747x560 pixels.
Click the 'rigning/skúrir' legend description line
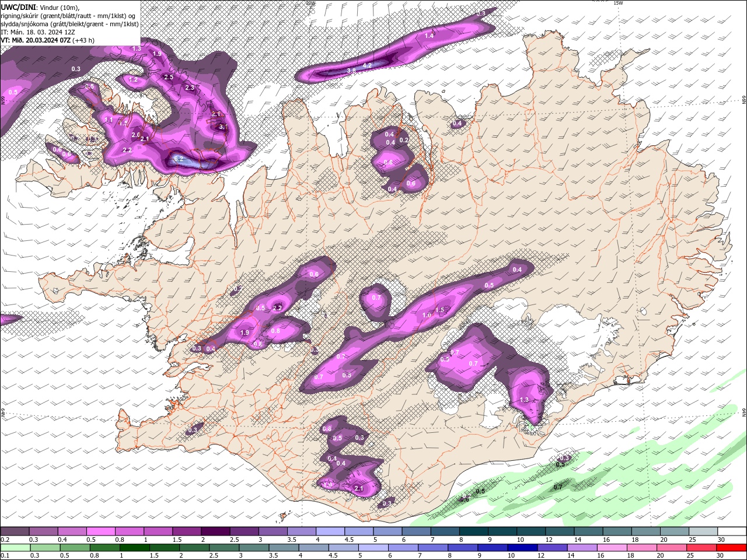pyautogui.click(x=68, y=15)
